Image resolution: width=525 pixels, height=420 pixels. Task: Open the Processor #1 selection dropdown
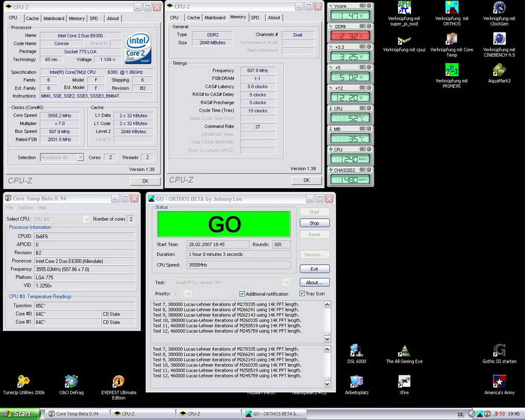[x=80, y=157]
